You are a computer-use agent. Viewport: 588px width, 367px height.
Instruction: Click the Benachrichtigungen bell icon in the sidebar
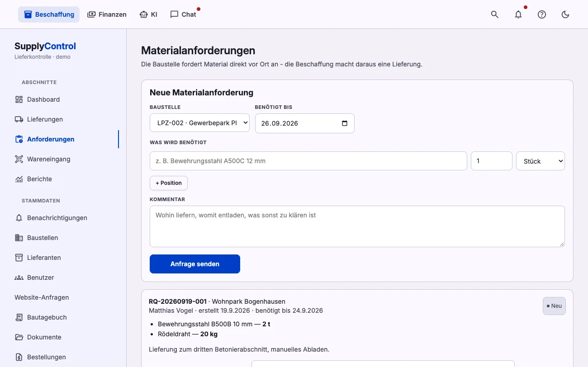pos(19,218)
